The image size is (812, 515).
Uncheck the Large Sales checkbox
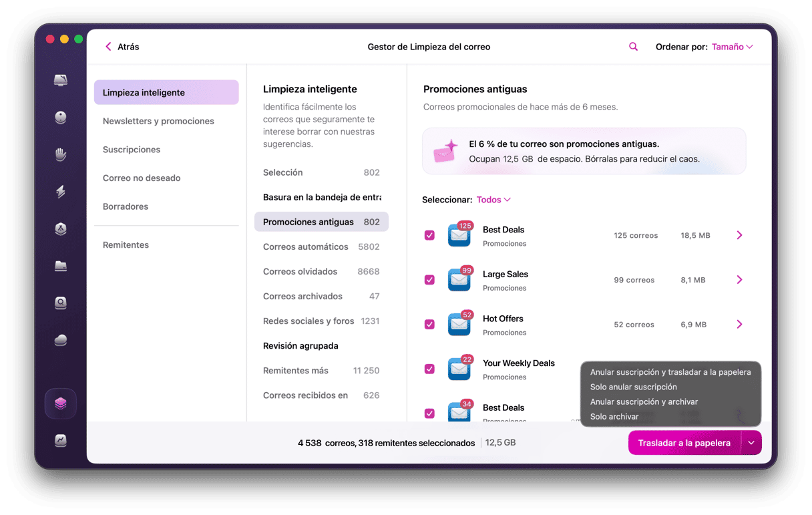click(429, 280)
